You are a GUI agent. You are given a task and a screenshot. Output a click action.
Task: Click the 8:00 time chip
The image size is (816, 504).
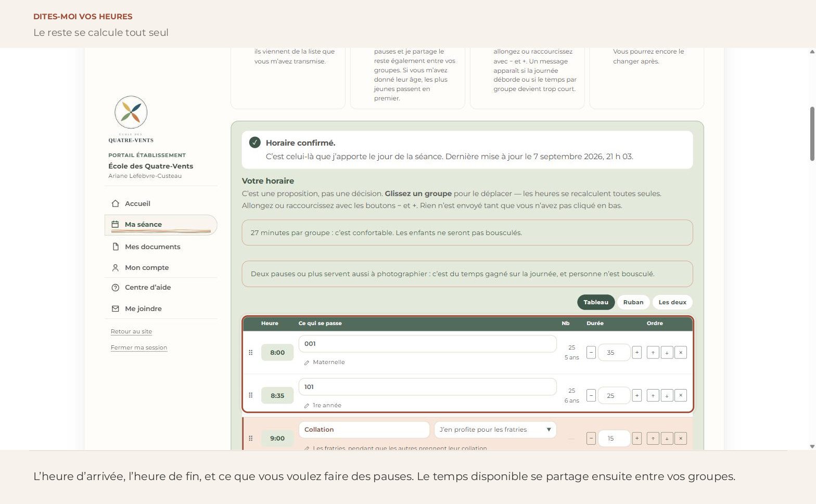(277, 353)
